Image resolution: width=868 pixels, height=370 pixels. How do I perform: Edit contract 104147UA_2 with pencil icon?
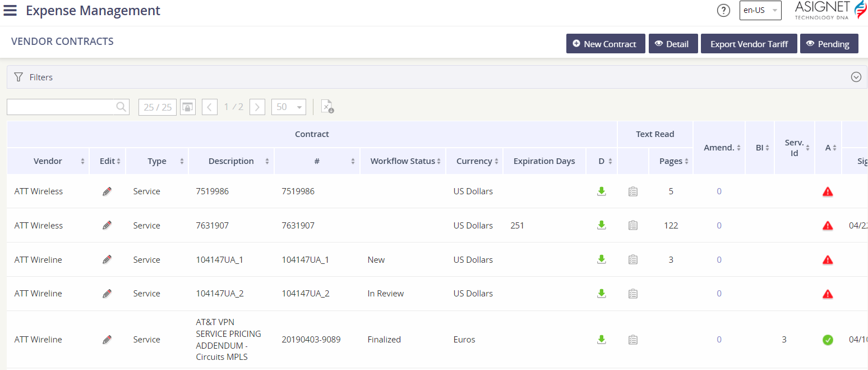pyautogui.click(x=107, y=294)
